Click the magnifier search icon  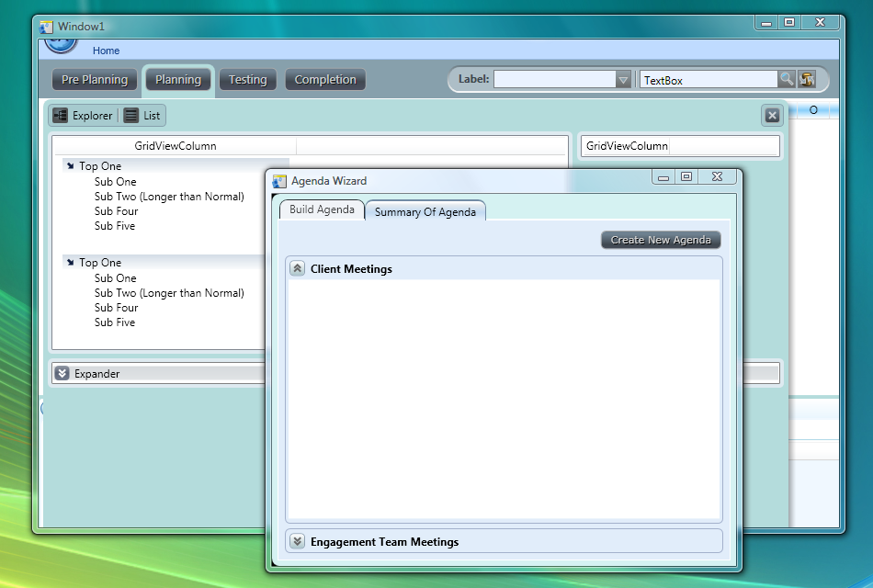pyautogui.click(x=787, y=80)
